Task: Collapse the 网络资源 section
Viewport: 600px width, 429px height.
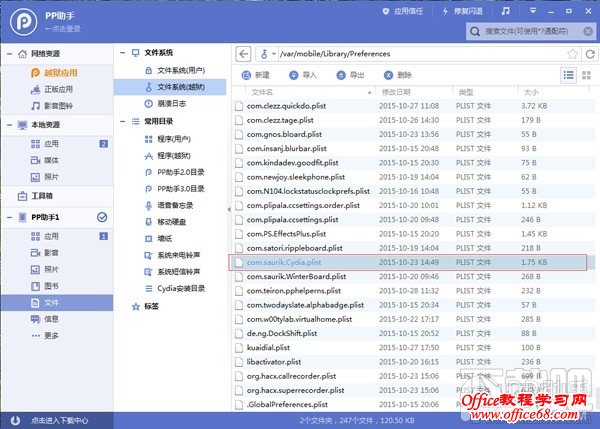Action: pos(10,54)
